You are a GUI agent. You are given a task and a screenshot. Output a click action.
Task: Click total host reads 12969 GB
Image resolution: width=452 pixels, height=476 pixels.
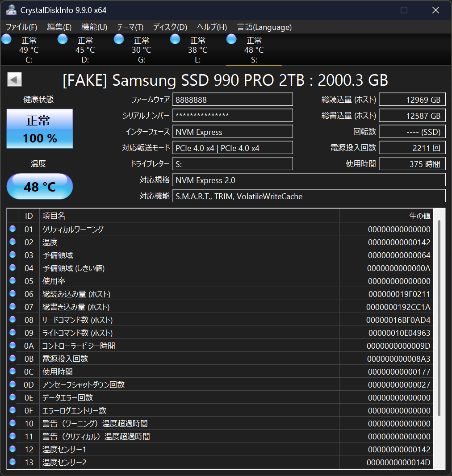coord(412,100)
